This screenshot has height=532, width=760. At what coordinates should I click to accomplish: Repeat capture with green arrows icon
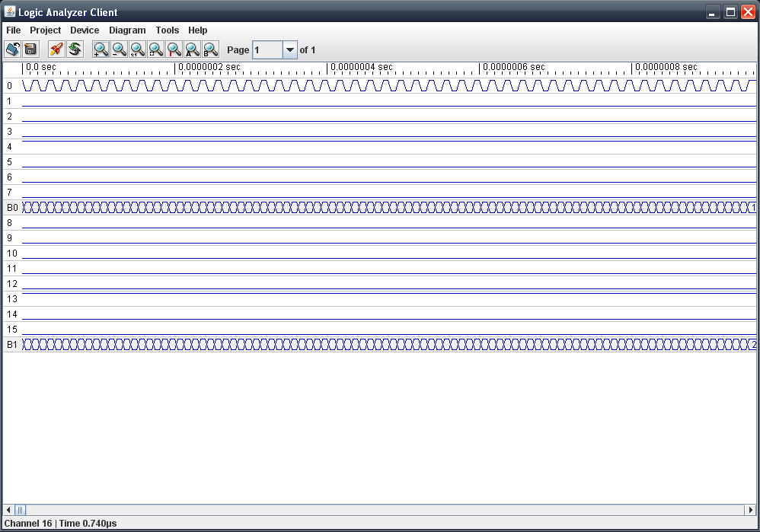pyautogui.click(x=75, y=49)
